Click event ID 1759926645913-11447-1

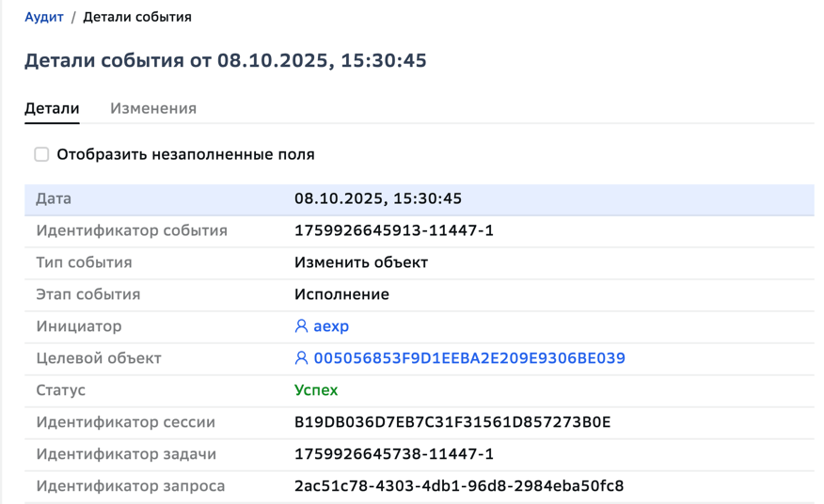pyautogui.click(x=394, y=230)
